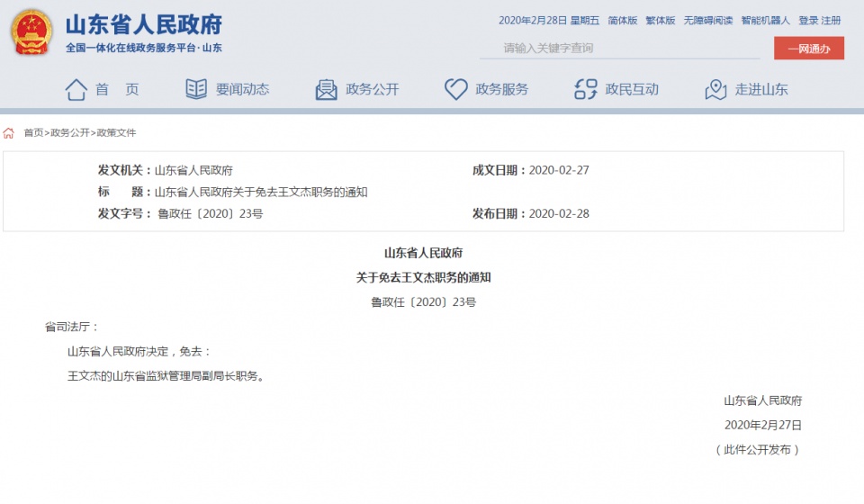Open the 走进山东 navigation section
The width and height of the screenshot is (864, 504).
pos(760,89)
